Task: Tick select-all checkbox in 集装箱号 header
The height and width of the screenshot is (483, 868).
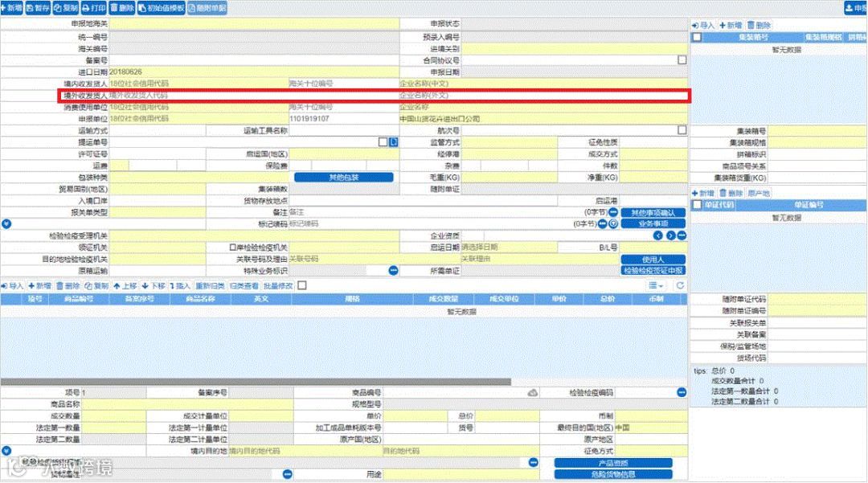Action: (x=697, y=37)
